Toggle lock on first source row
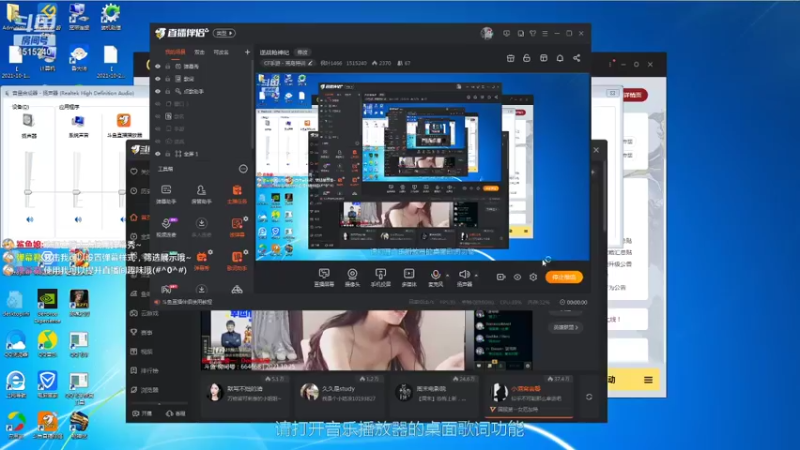The height and width of the screenshot is (450, 800). coord(167,66)
